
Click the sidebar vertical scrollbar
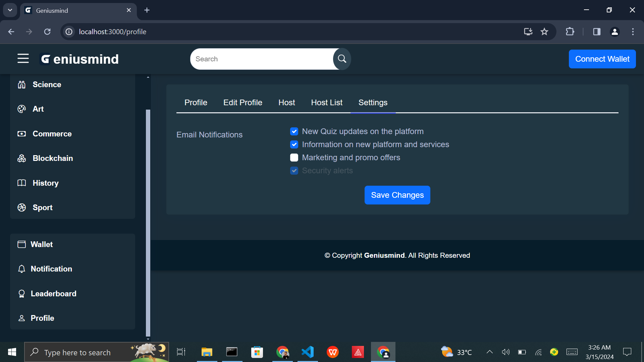pyautogui.click(x=148, y=221)
